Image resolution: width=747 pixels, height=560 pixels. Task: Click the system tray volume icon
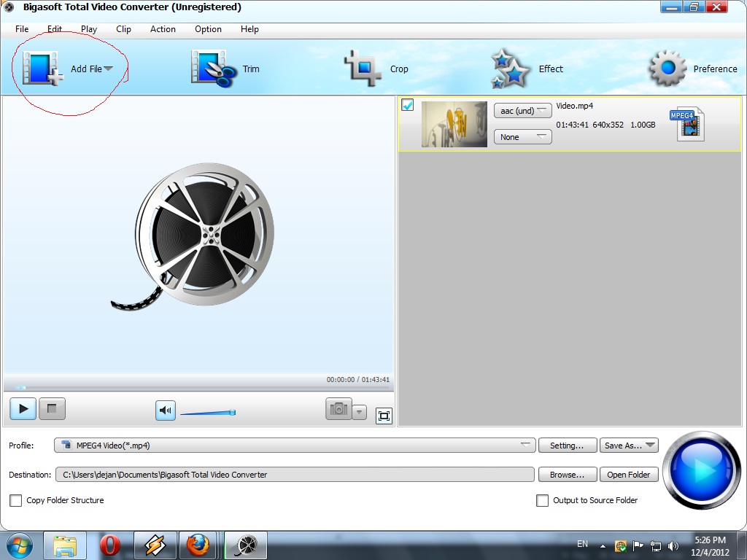[x=673, y=546]
